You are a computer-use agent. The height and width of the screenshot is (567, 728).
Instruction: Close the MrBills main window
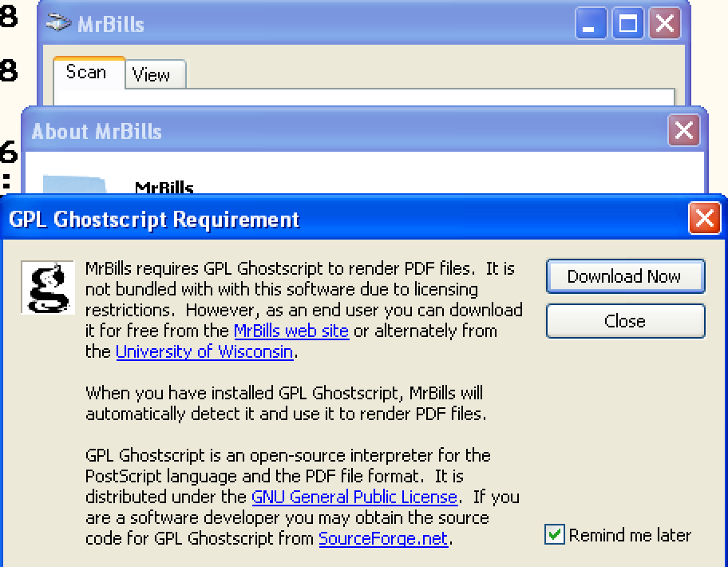pos(665,23)
